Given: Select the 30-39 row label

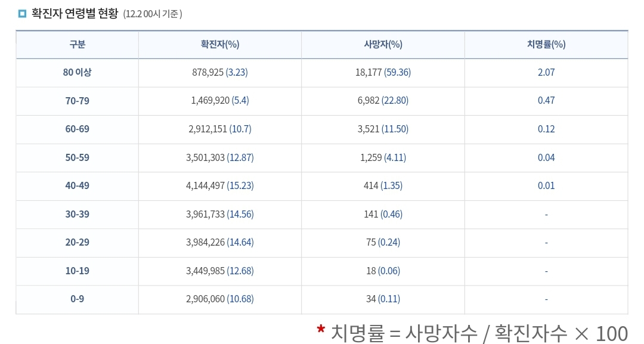Looking at the screenshot, I should [x=77, y=214].
